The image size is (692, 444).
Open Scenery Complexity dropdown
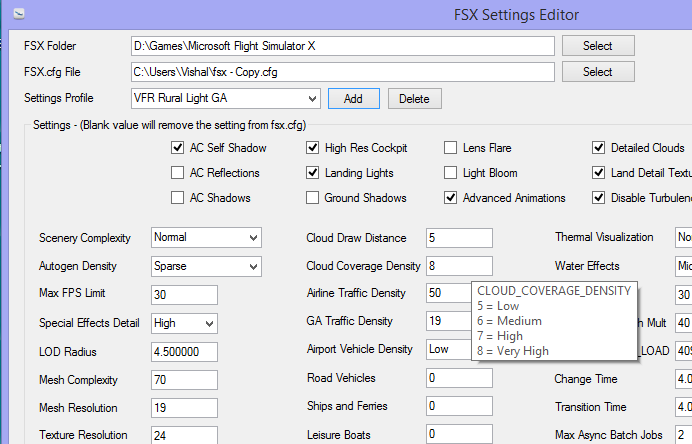coord(206,237)
